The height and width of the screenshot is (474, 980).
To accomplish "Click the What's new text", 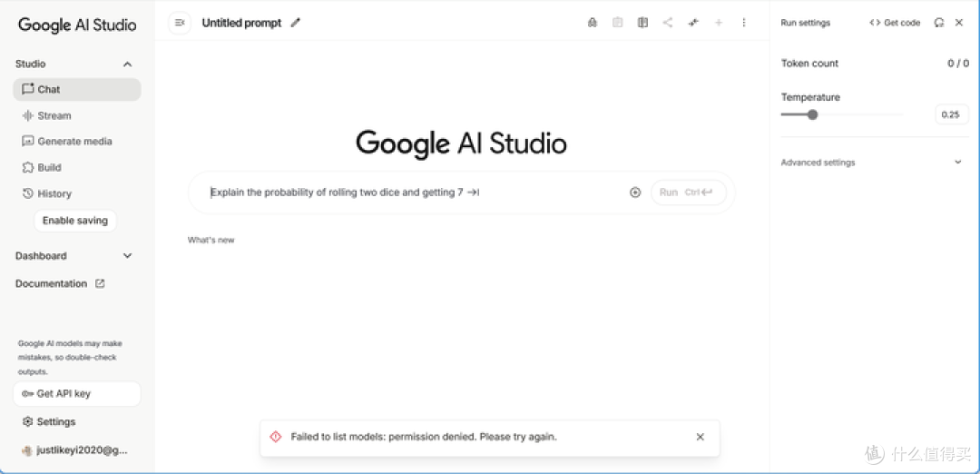I will (x=211, y=240).
